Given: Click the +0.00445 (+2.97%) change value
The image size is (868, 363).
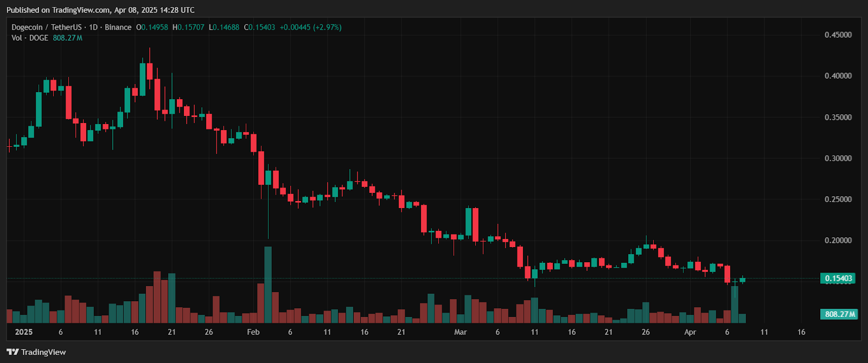Looking at the screenshot, I should point(310,27).
